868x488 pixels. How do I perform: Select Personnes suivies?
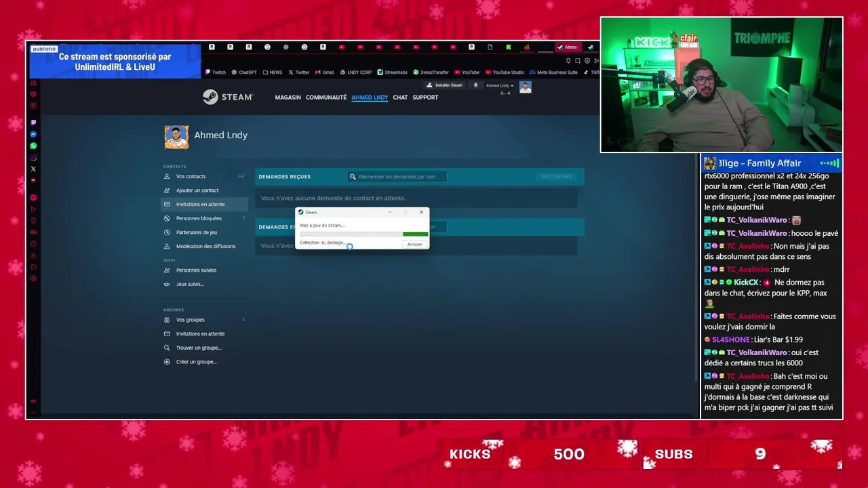click(204, 270)
